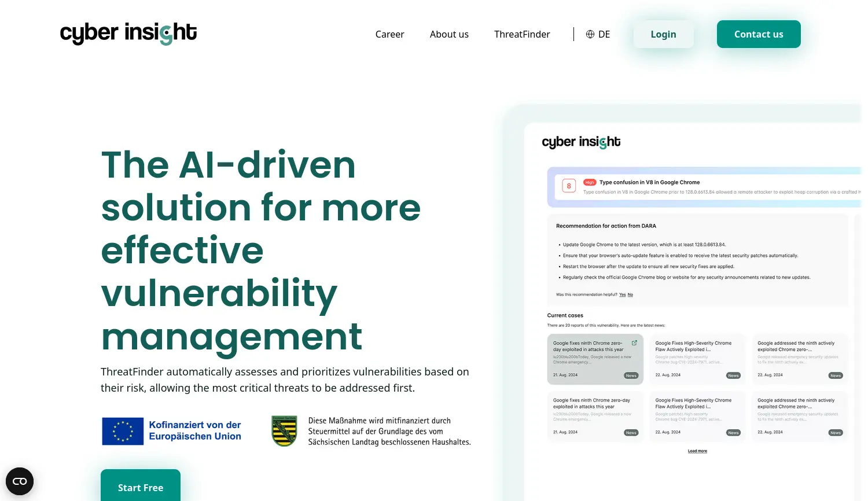The height and width of the screenshot is (501, 868).
Task: Click the red severity score 8 badge
Action: click(569, 186)
